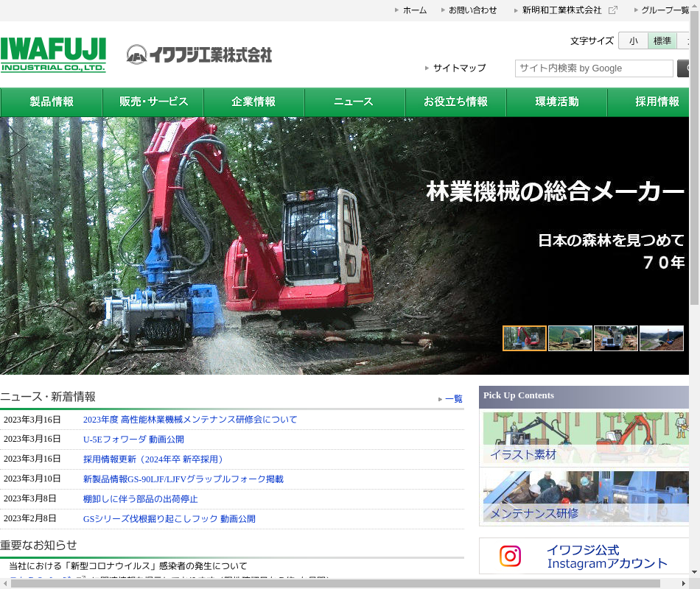700x589 pixels.
Task: Set text size to 標準
Action: pos(662,41)
